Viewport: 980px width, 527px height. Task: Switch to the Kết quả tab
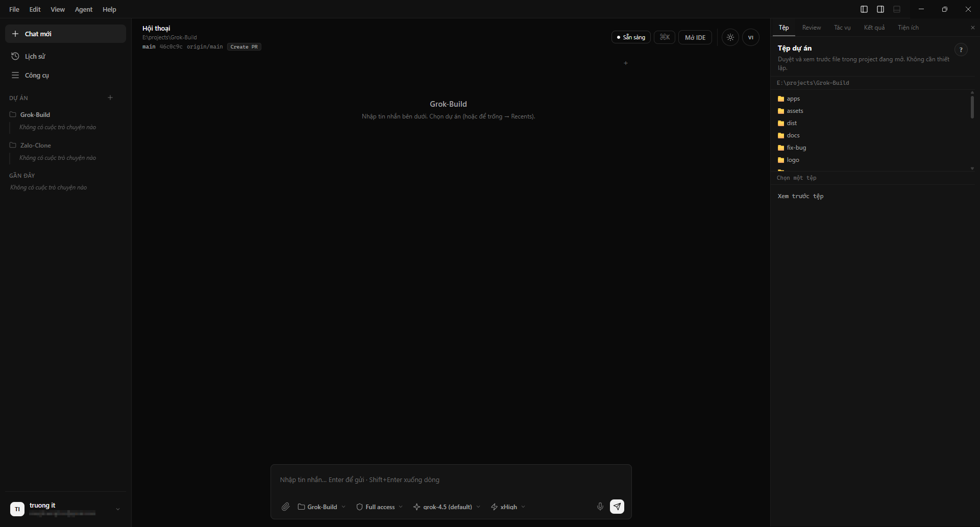tap(874, 28)
